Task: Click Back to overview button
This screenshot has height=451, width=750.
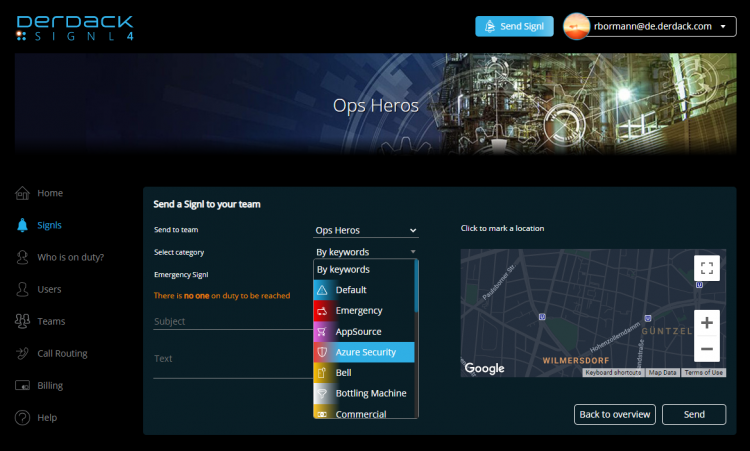Action: [x=615, y=414]
